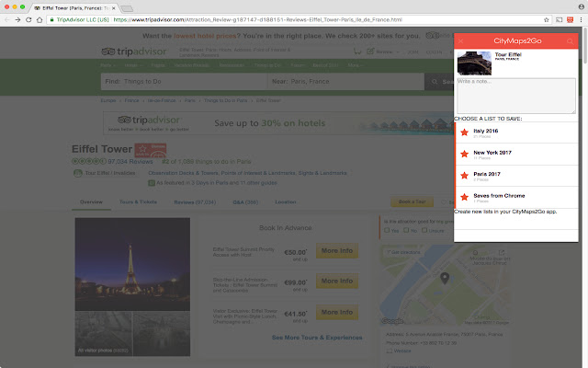Switch to the Overview tab
Screen dimensions: 588x368
tap(91, 202)
